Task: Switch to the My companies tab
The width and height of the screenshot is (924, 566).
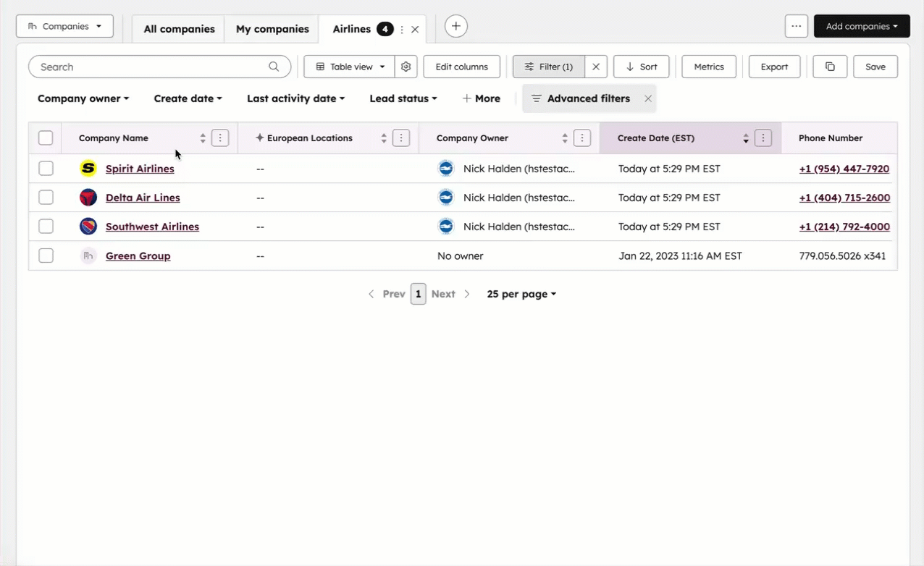Action: (272, 29)
